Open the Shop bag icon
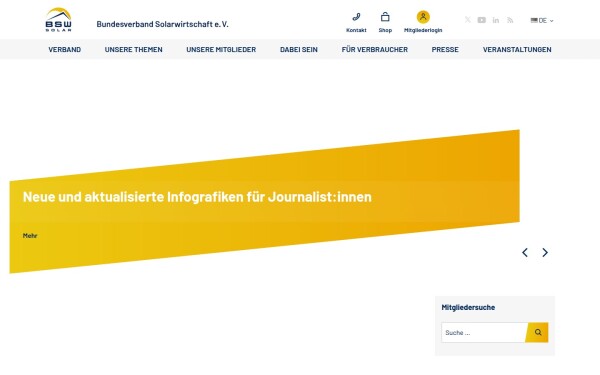The width and height of the screenshot is (600, 375). click(x=385, y=17)
